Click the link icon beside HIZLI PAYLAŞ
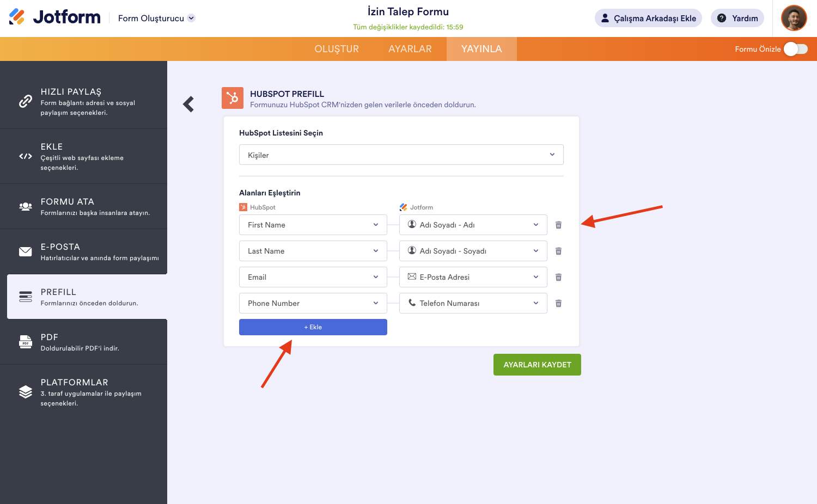Image resolution: width=817 pixels, height=504 pixels. pos(26,101)
